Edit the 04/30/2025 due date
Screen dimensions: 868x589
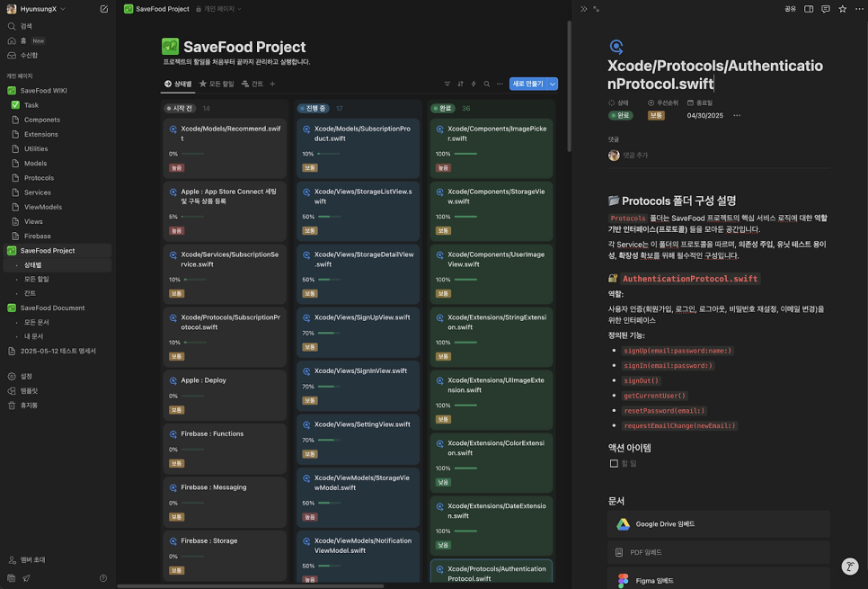pyautogui.click(x=704, y=115)
